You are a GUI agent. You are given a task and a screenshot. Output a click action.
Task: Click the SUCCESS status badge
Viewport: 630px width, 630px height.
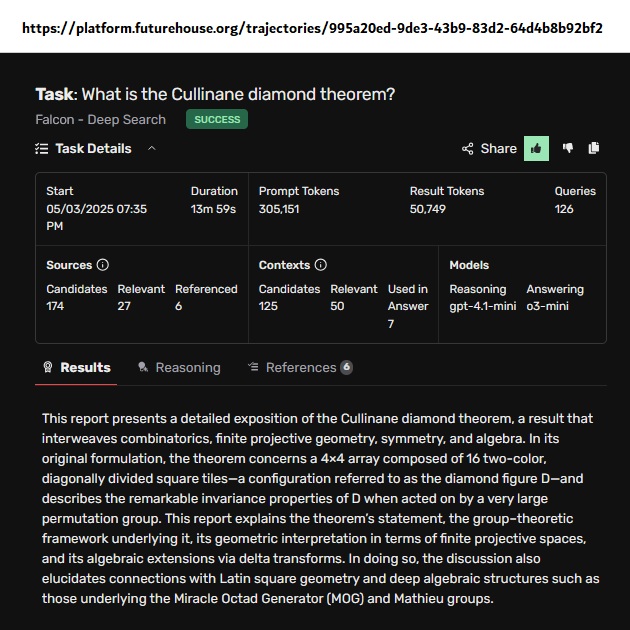pos(217,120)
